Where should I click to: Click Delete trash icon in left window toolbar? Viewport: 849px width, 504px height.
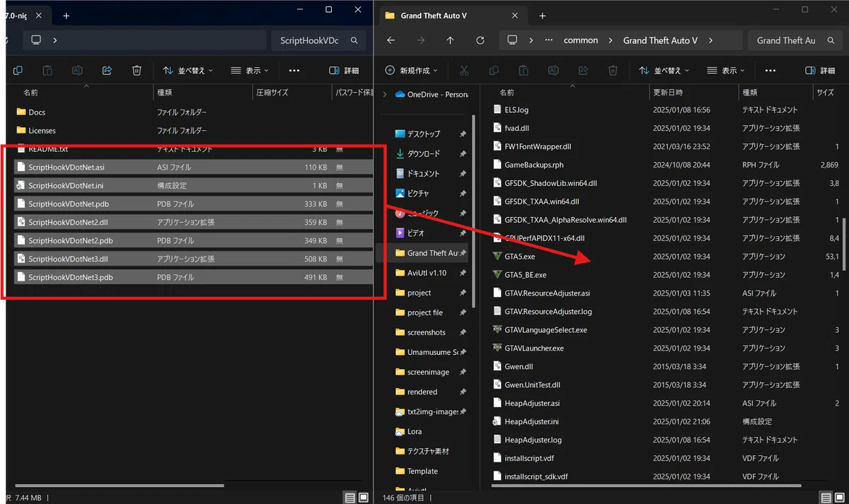(x=137, y=71)
